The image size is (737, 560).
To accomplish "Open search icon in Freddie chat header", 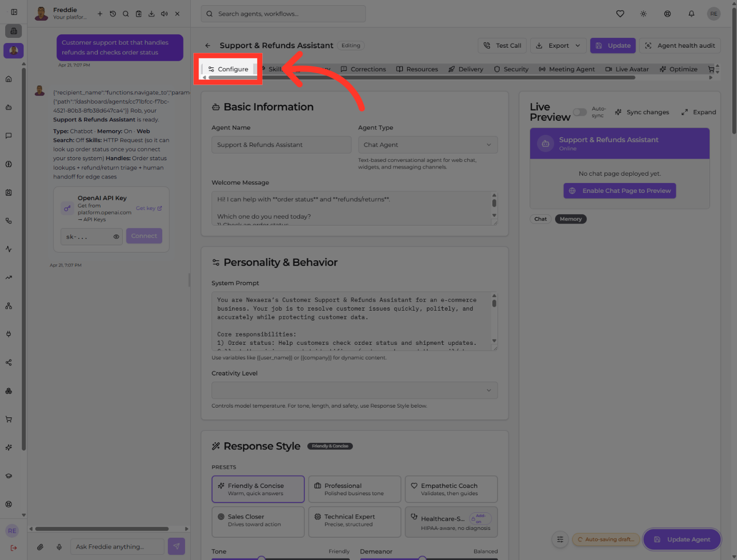I will point(126,14).
